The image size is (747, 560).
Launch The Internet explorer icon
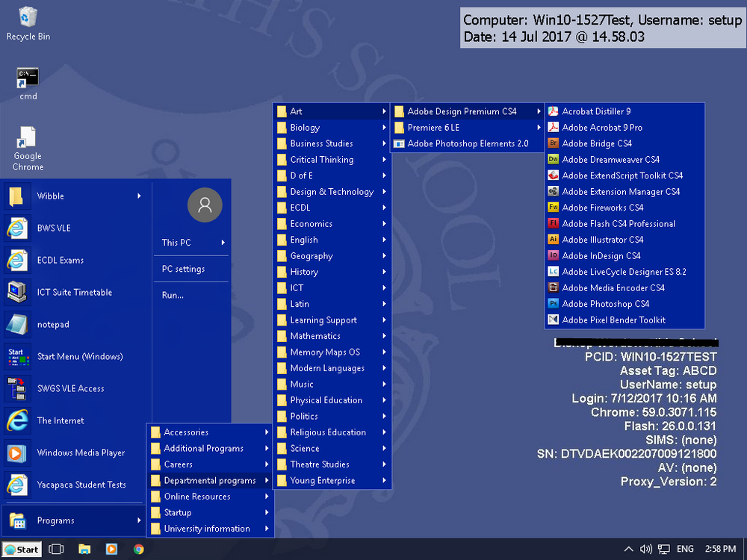[x=17, y=420]
